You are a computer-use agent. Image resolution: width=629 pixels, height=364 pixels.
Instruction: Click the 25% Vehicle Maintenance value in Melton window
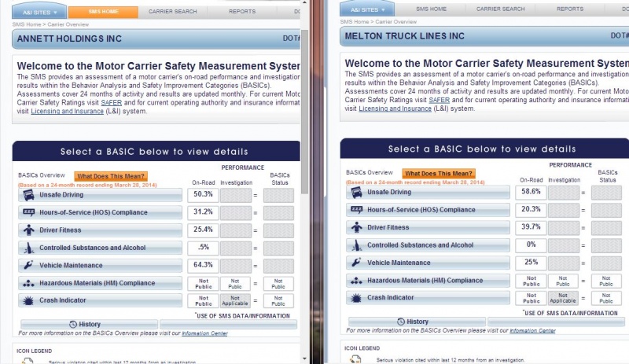(x=531, y=263)
